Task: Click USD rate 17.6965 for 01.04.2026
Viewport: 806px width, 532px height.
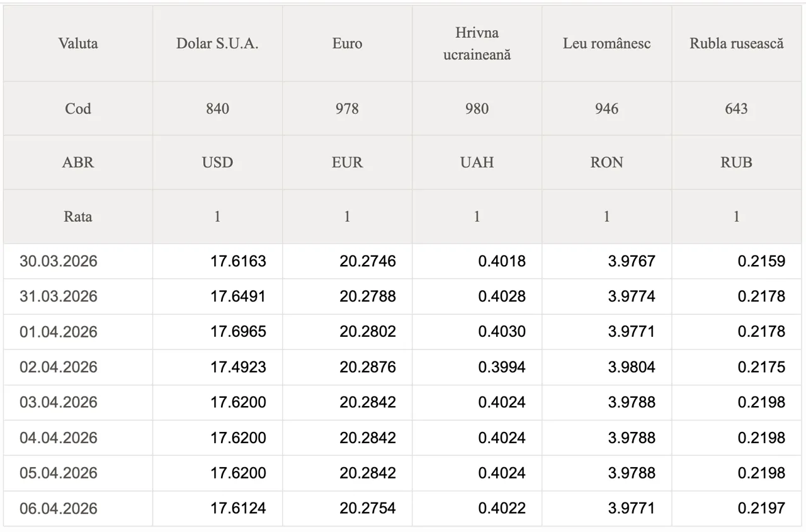Action: pos(238,332)
